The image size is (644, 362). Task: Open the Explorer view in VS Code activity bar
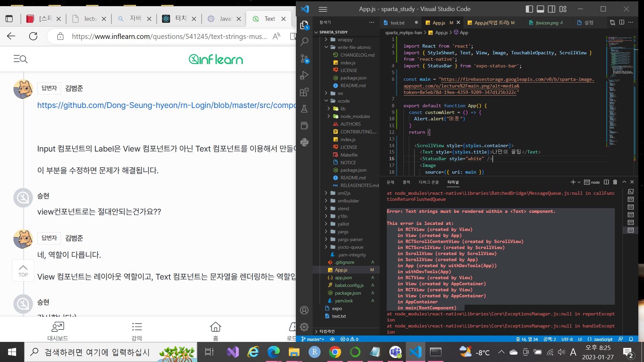coord(304,25)
